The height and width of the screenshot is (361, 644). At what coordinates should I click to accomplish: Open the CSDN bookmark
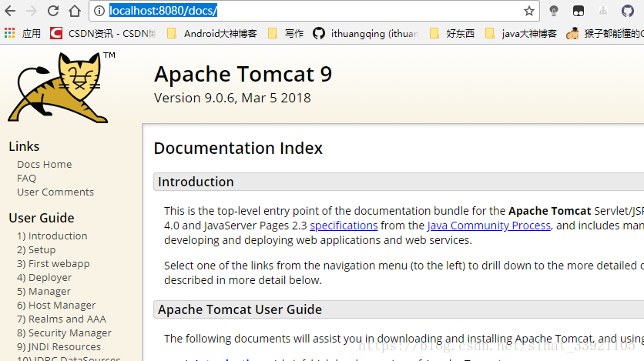102,33
